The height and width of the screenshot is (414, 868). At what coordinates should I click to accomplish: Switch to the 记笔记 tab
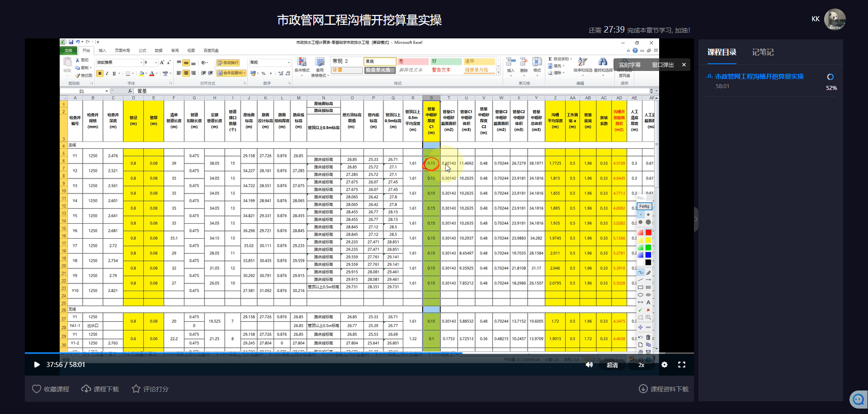763,52
